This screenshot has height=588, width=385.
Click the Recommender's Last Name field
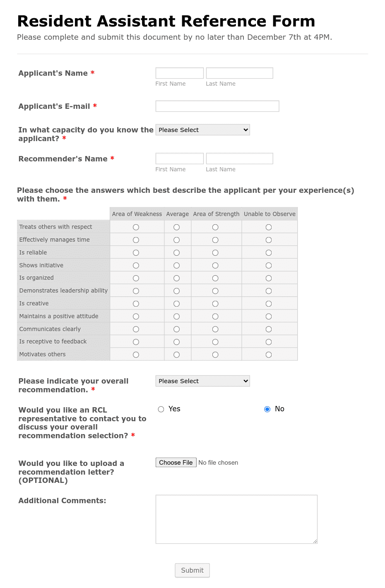point(239,158)
